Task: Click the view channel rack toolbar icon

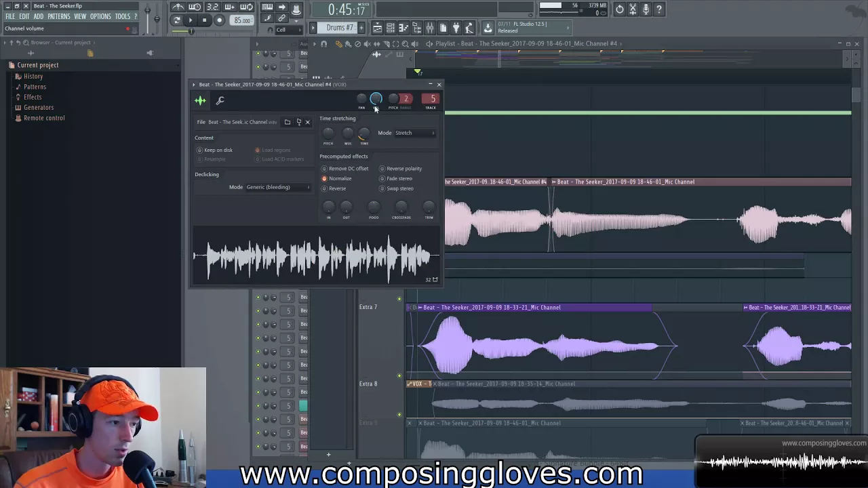Action: click(x=391, y=28)
